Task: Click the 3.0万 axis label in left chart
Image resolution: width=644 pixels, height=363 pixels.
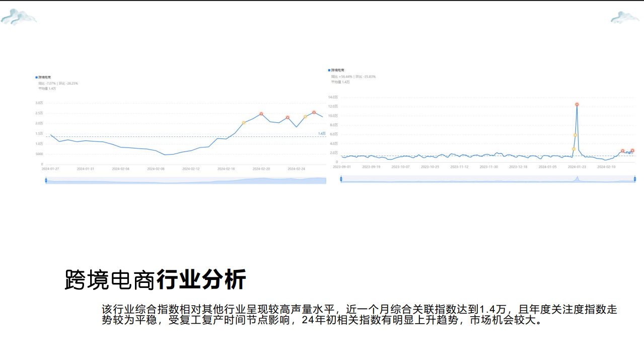Action: [39, 103]
